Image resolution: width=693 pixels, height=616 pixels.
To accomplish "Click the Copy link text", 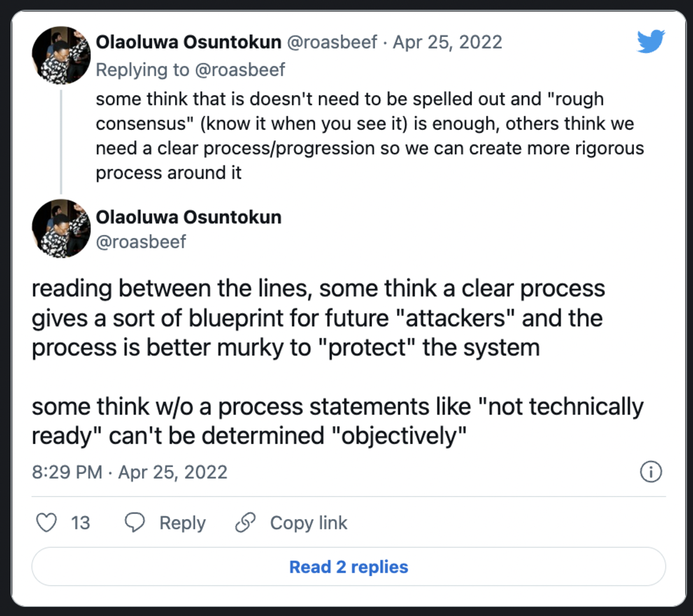I will click(x=308, y=523).
